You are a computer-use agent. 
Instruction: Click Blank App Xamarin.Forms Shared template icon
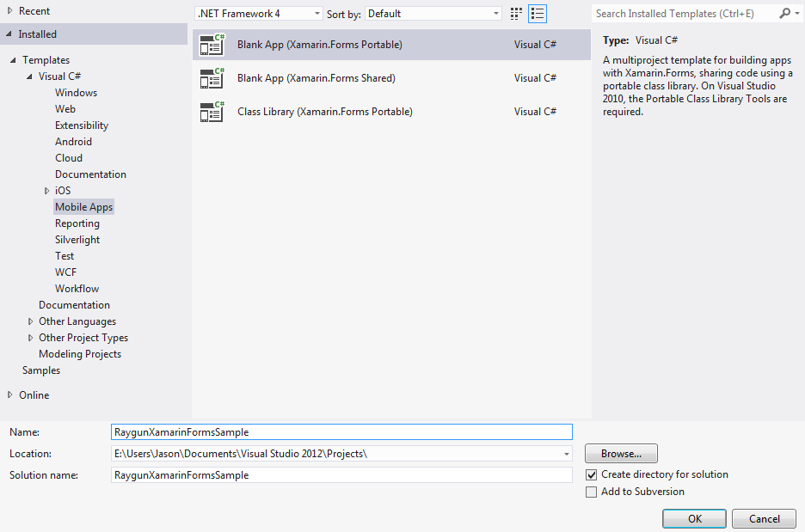tap(212, 78)
